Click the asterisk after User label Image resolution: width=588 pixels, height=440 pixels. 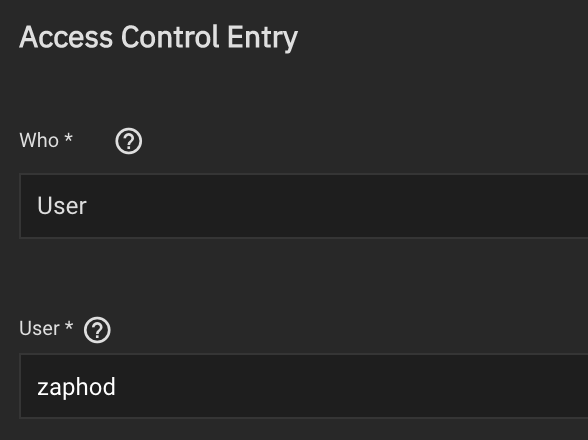[69, 325]
